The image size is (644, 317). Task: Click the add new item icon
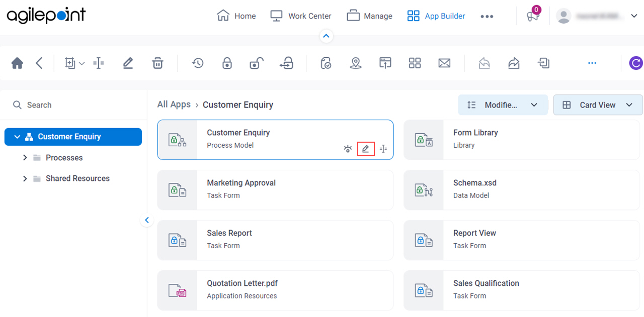click(70, 63)
